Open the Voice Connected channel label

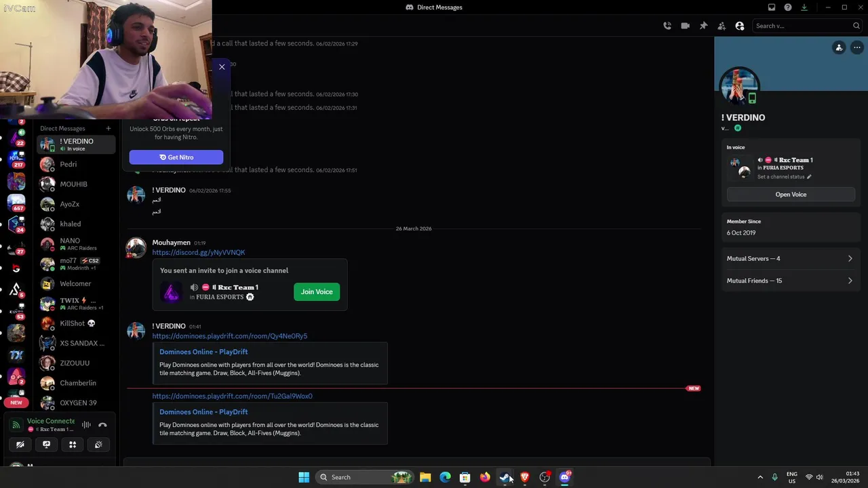(x=51, y=421)
